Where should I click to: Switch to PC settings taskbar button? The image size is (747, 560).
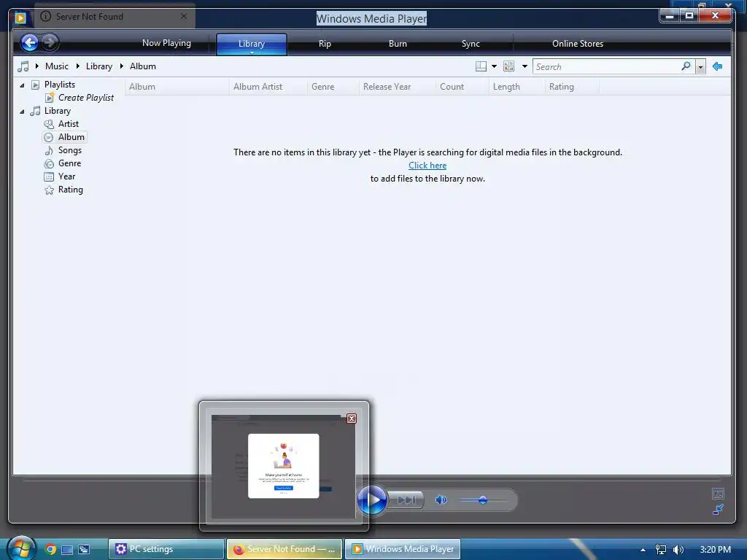tap(166, 549)
